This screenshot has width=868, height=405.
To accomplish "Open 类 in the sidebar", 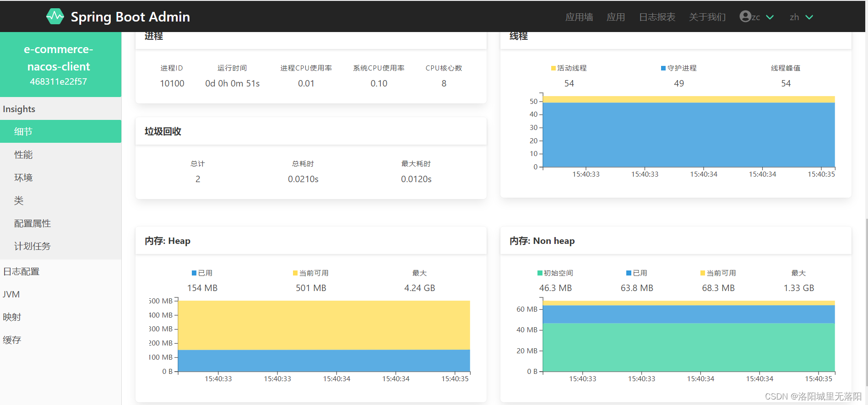I will point(60,200).
